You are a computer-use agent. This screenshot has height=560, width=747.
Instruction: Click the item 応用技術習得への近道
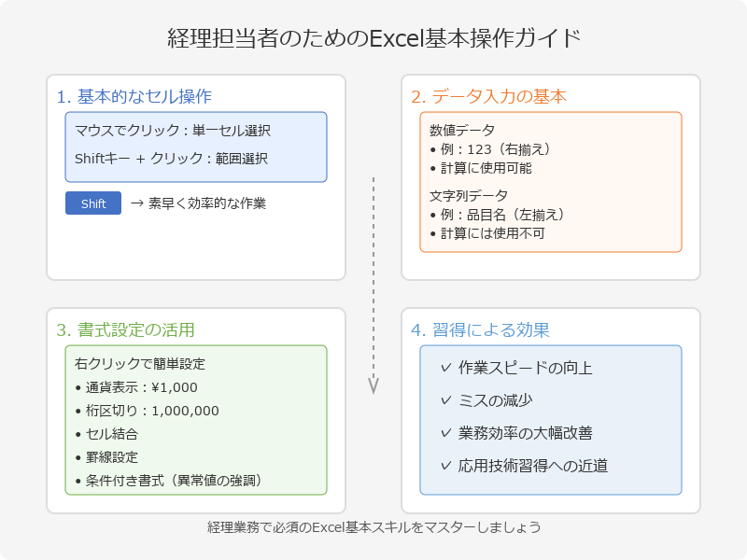tap(533, 466)
